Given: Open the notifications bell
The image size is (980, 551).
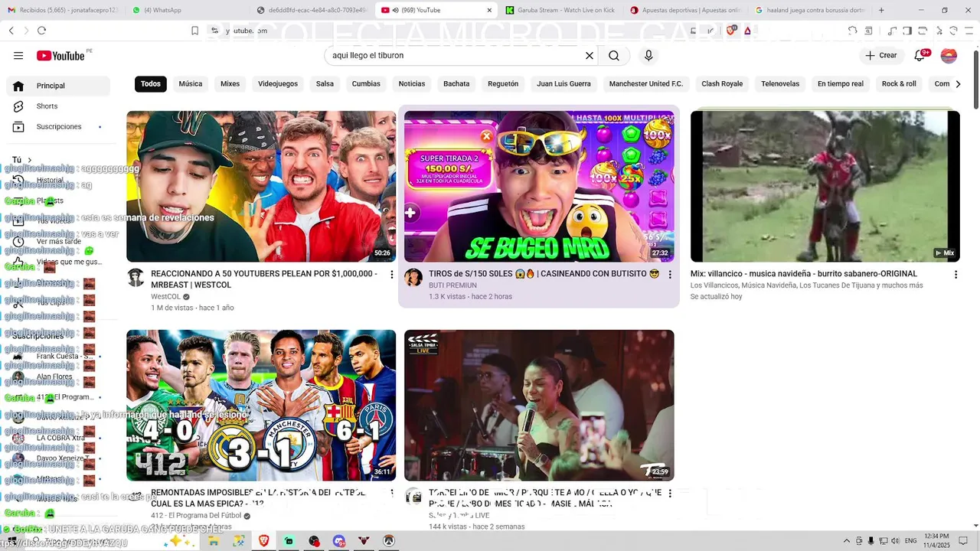Looking at the screenshot, I should [920, 55].
